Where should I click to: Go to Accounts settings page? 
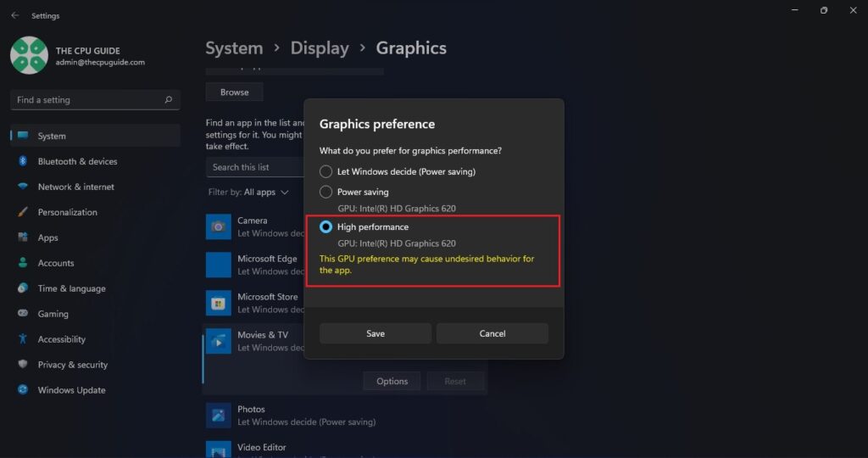[95, 263]
